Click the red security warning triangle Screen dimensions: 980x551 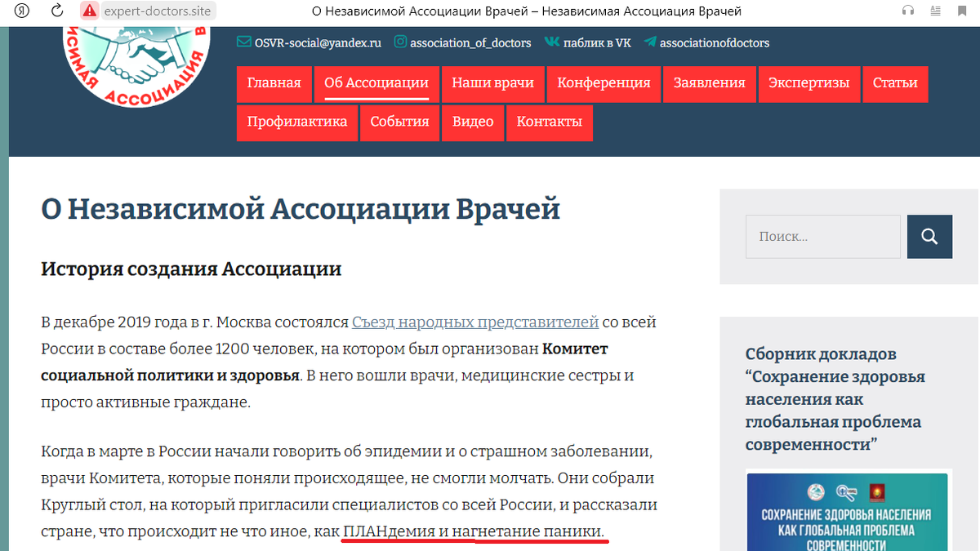coord(88,11)
